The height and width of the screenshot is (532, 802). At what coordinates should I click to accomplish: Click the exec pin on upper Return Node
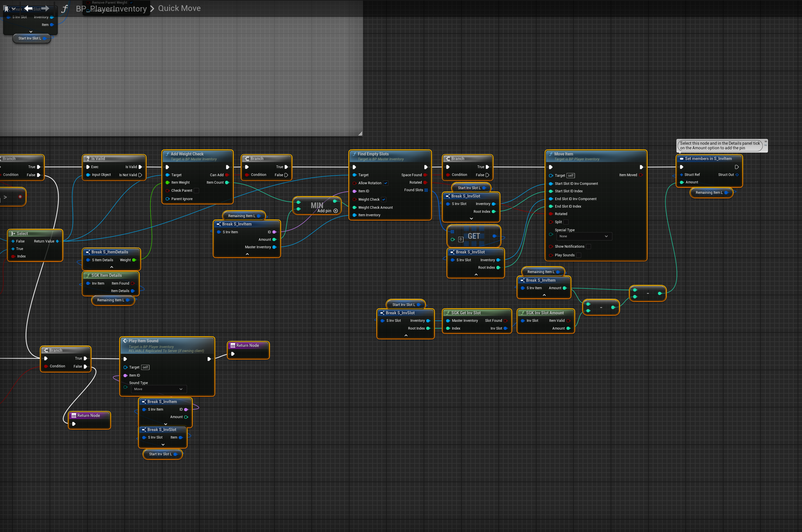coord(233,354)
